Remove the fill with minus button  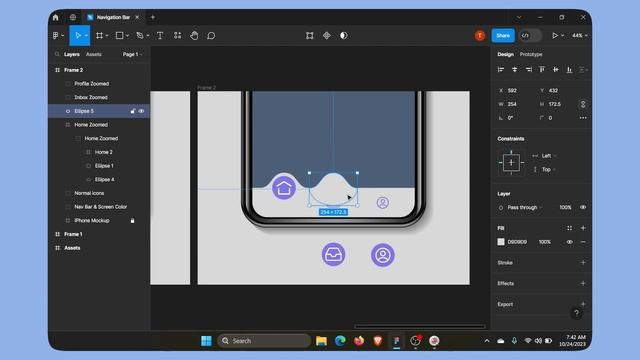click(583, 242)
